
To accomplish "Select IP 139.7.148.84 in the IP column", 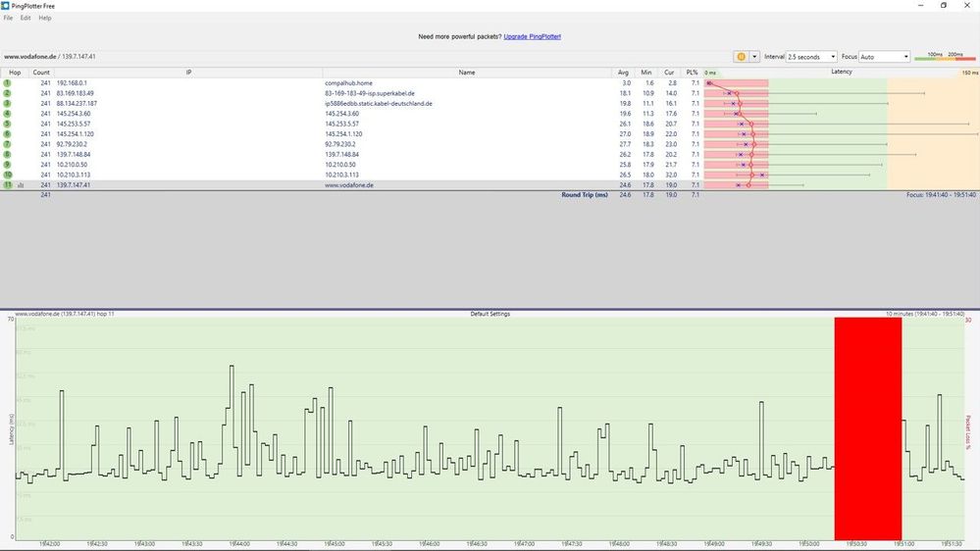I will [x=74, y=154].
